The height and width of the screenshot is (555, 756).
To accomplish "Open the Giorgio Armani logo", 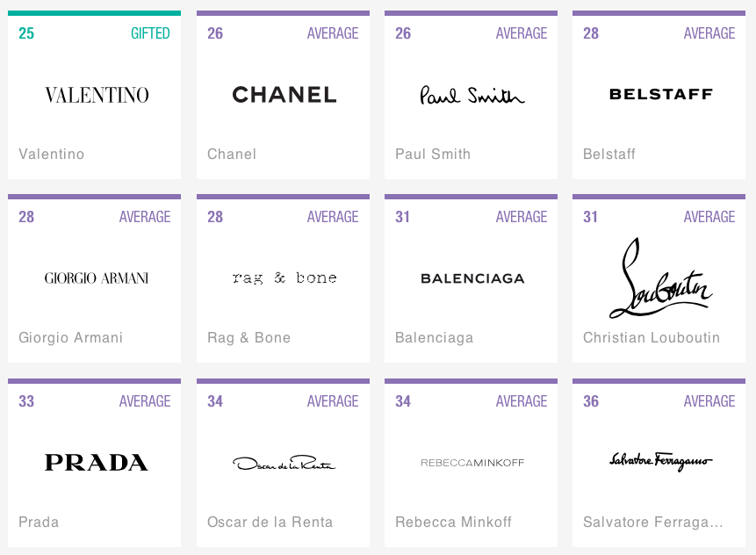I will [97, 278].
